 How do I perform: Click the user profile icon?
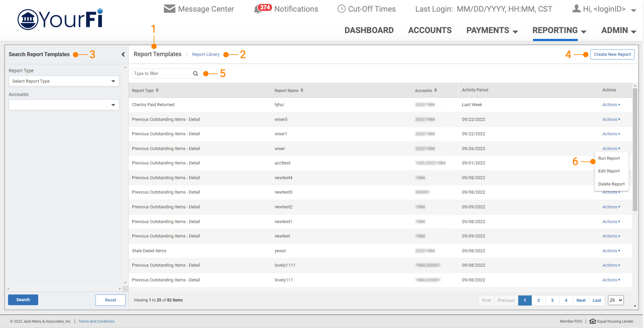point(576,9)
